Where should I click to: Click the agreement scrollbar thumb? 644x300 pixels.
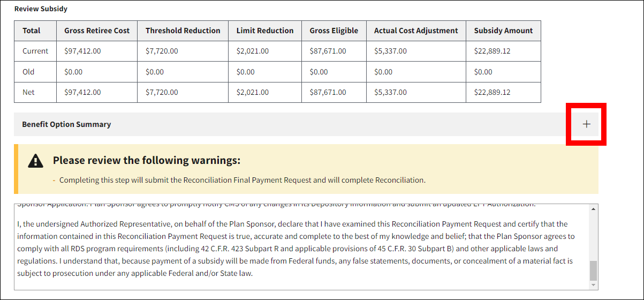pyautogui.click(x=593, y=271)
